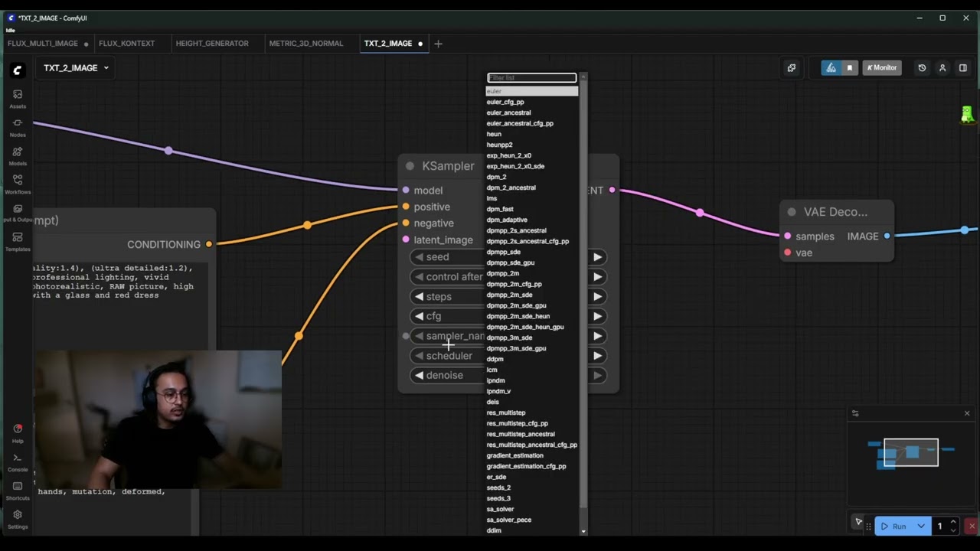Switch to METRIC_3D_NORMAL tab
Viewport: 980px width, 551px height.
point(306,44)
